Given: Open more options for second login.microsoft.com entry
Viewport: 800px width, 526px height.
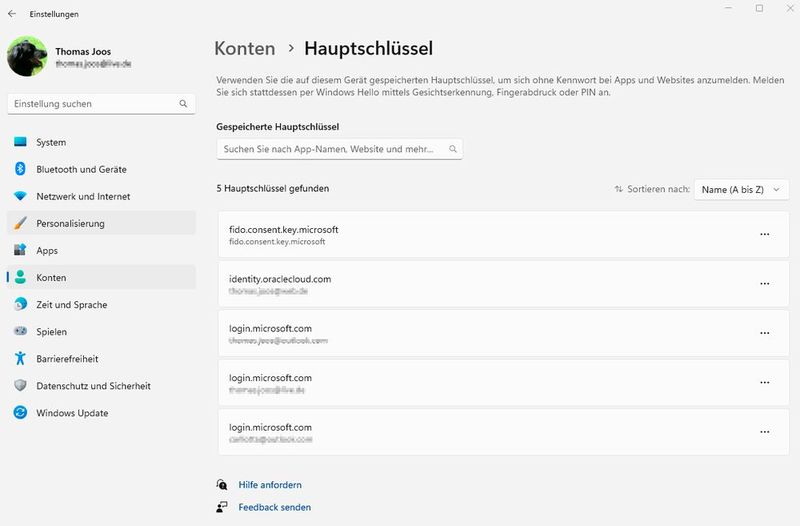Looking at the screenshot, I should (x=764, y=383).
